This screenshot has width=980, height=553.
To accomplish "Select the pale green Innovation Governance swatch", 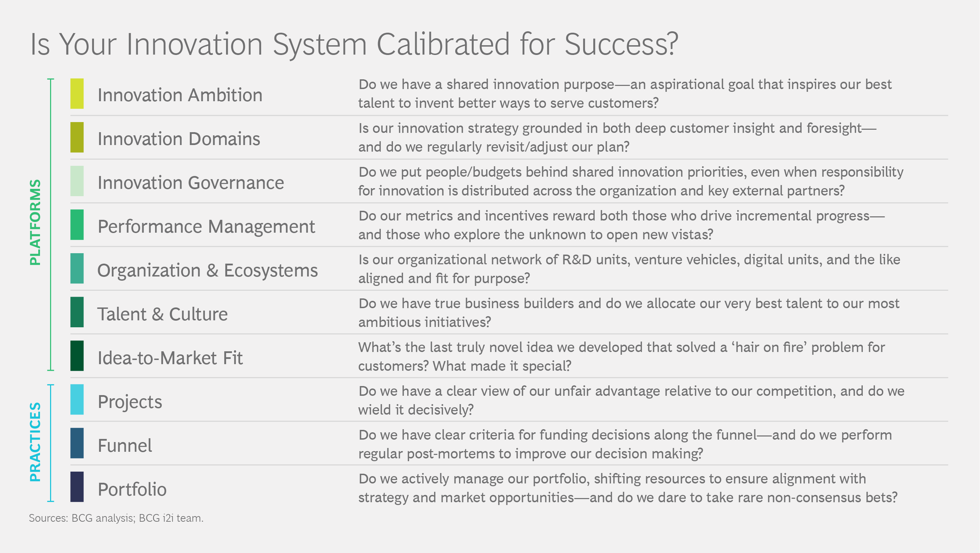I will [77, 181].
